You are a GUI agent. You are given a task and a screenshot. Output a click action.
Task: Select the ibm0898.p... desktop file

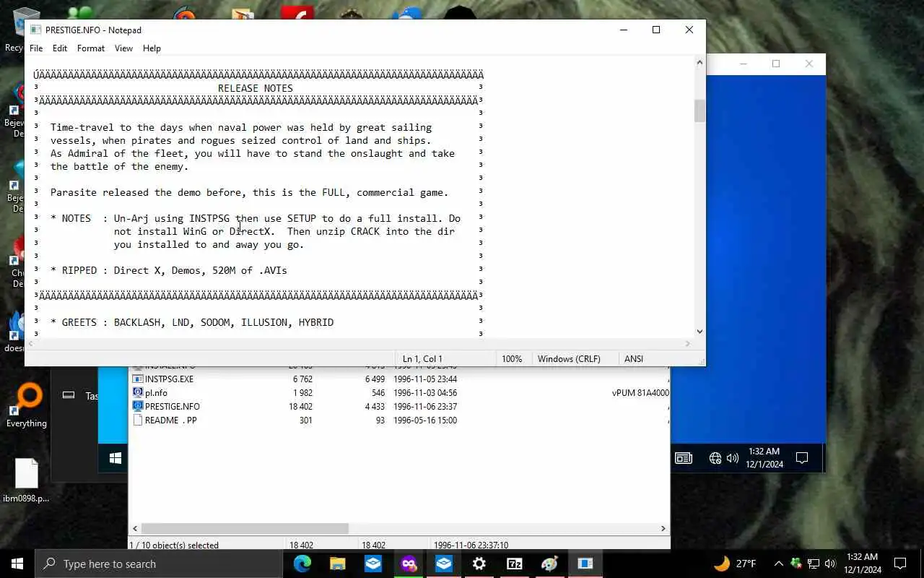click(x=26, y=480)
